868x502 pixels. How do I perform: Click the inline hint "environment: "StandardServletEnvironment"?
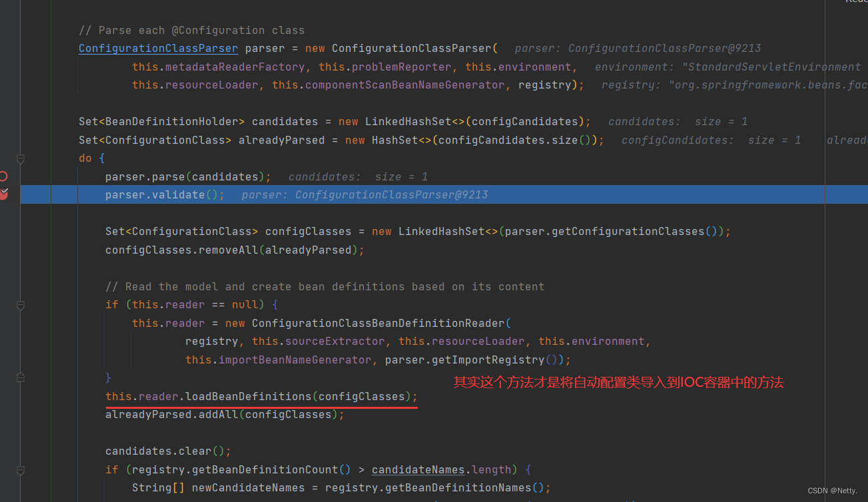click(x=727, y=67)
